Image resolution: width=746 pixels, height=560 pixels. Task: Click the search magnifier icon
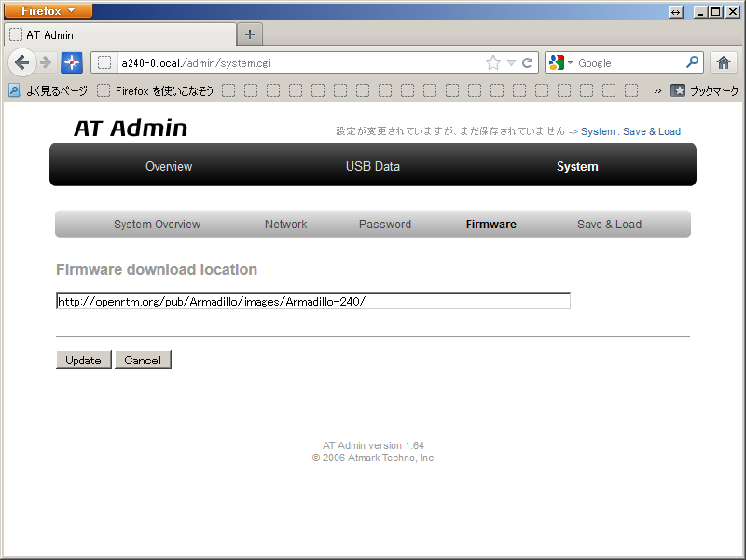click(x=692, y=62)
